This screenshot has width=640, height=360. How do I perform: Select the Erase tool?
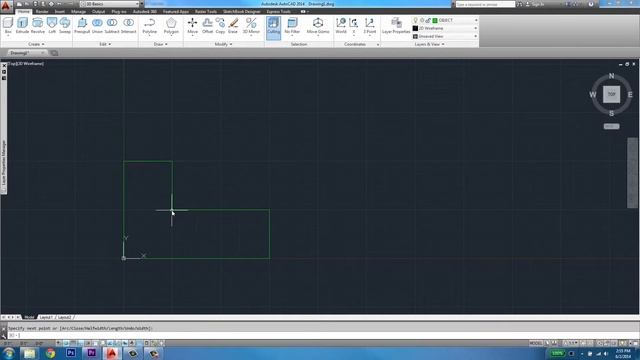point(233,26)
